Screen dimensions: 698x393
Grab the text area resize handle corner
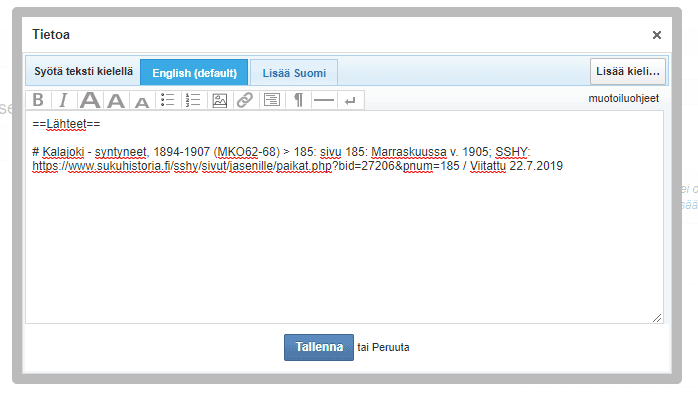point(657,317)
